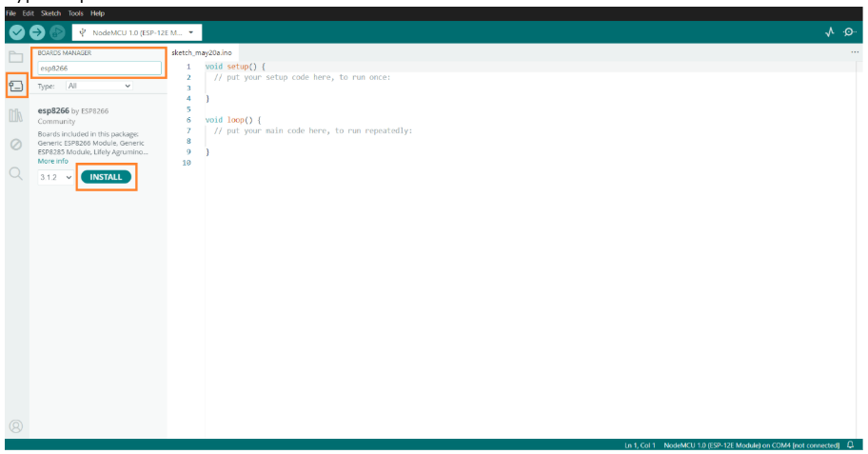Screen dimensions: 868x454
Task: Open the Type filter dropdown
Action: coord(99,86)
